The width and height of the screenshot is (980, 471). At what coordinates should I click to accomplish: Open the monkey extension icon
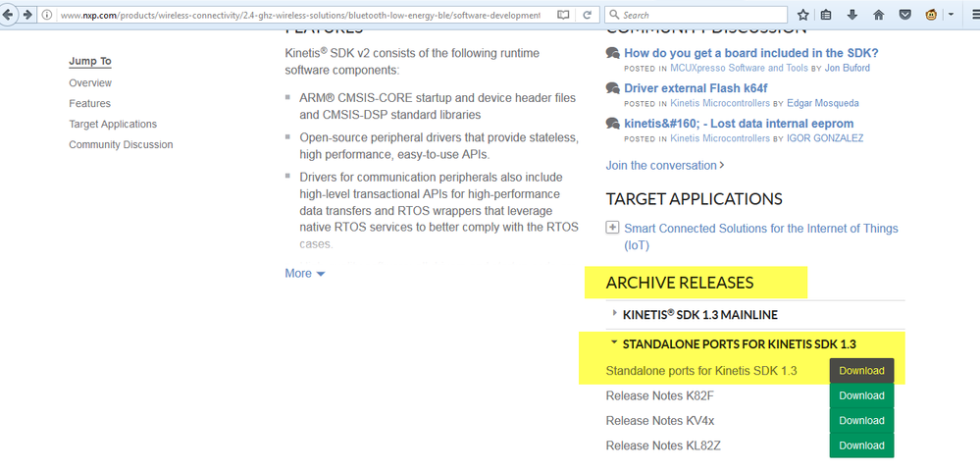931,15
